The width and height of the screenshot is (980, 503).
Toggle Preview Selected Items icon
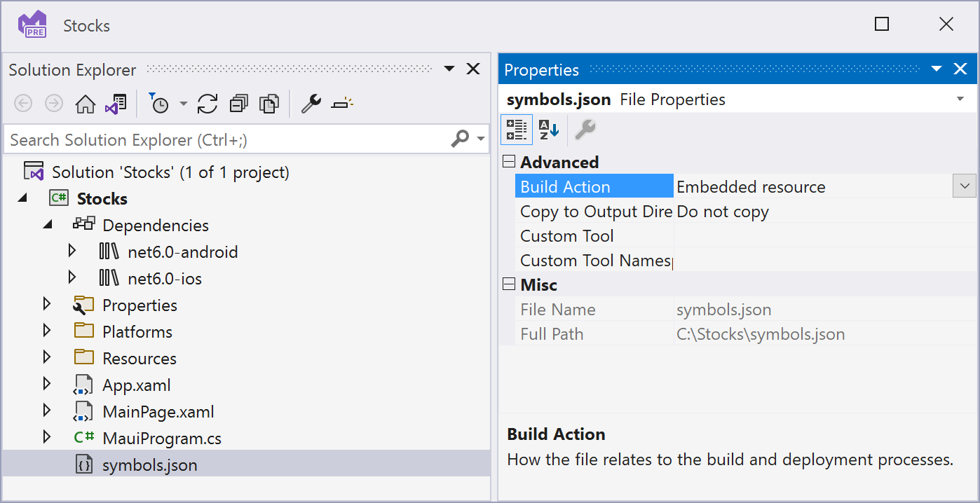[342, 104]
